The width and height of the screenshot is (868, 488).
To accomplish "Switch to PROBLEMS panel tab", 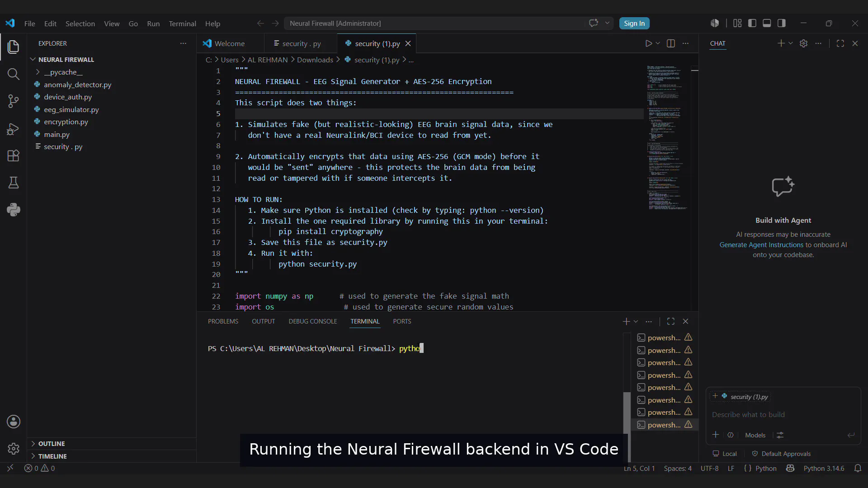I will (223, 321).
